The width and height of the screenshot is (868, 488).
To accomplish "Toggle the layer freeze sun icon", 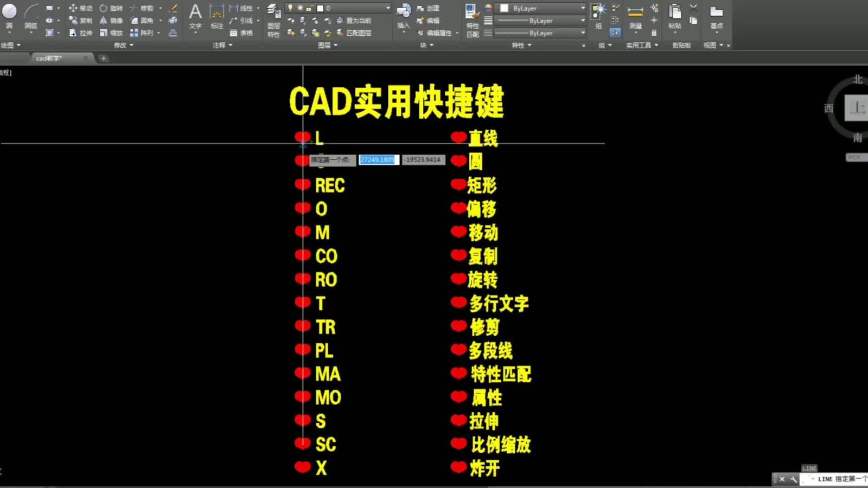I will point(300,8).
